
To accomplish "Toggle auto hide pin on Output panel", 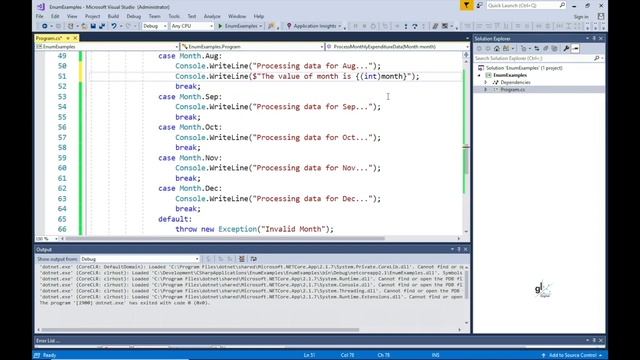I will (459, 249).
